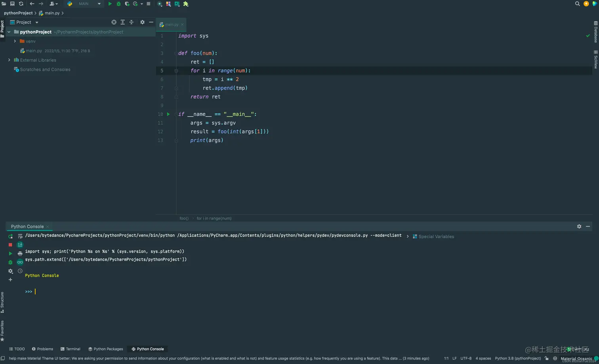Synchronize files with the reload icon

tap(21, 4)
